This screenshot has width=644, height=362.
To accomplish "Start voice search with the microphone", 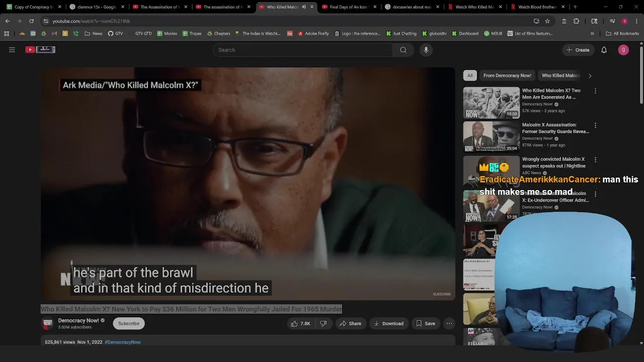I will [426, 50].
